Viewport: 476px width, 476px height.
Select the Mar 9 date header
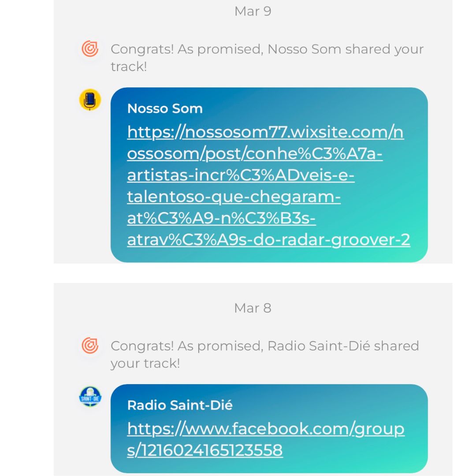coord(253,11)
